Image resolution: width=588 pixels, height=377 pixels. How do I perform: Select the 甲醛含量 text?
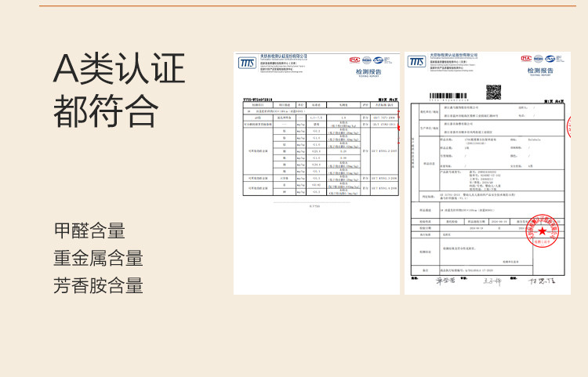point(89,231)
